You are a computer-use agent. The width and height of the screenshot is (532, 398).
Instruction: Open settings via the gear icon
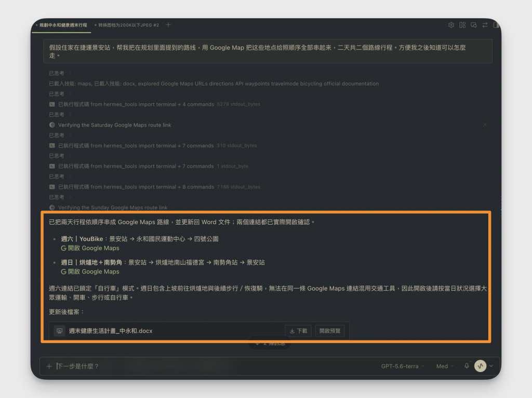pyautogui.click(x=451, y=25)
